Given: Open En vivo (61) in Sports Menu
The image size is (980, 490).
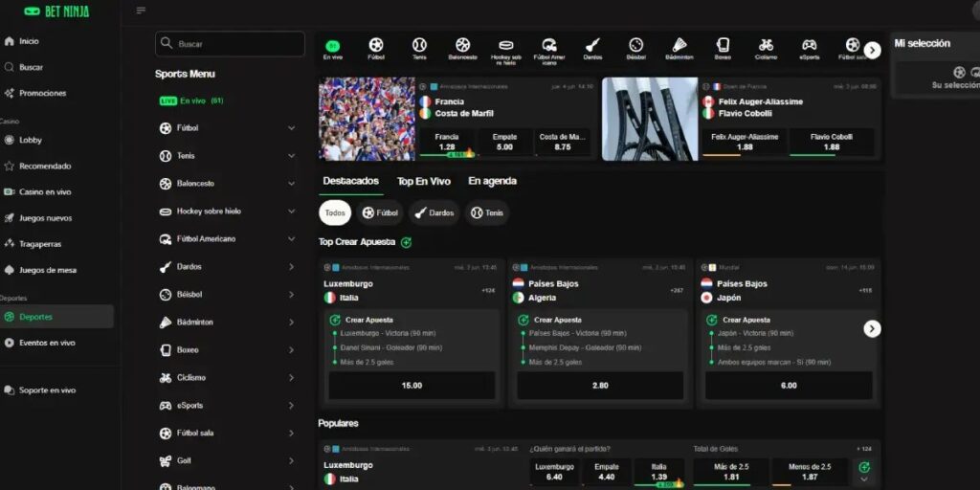Looking at the screenshot, I should tap(191, 100).
